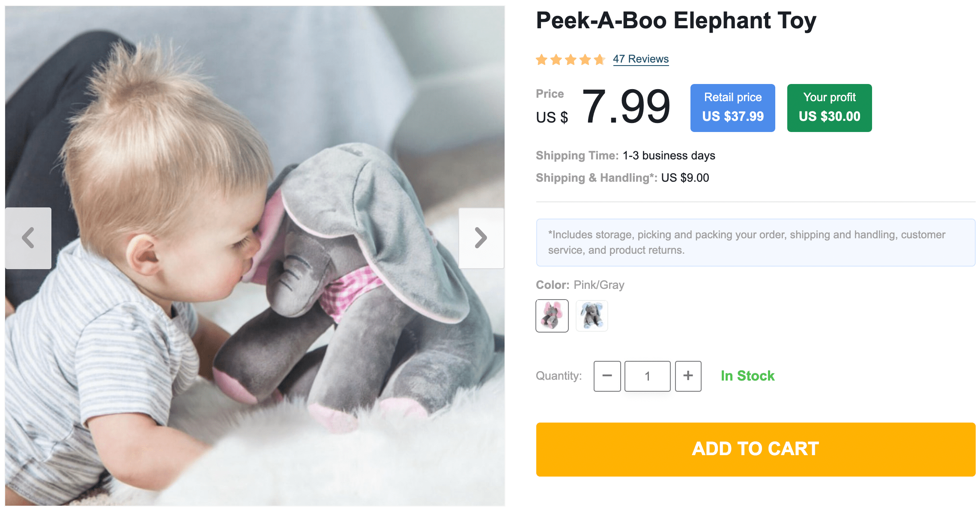Screen dimensions: 980x510
Task: Click the Color: Pink/Gray label
Action: [580, 285]
